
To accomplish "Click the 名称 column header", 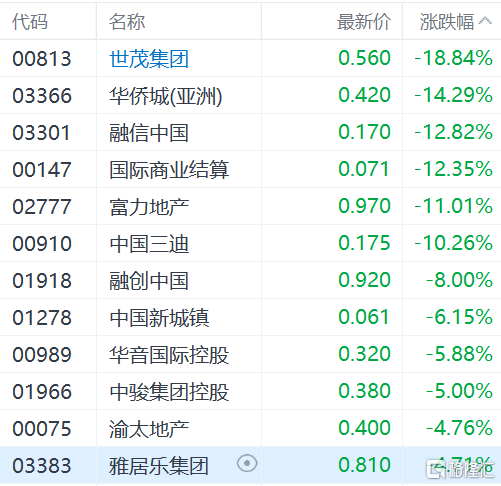I will 127,22.
